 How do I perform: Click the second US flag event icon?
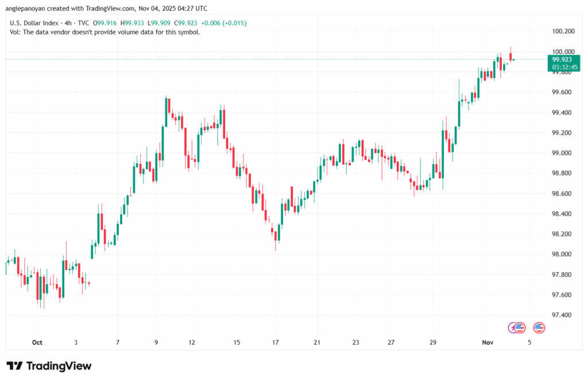point(539,327)
